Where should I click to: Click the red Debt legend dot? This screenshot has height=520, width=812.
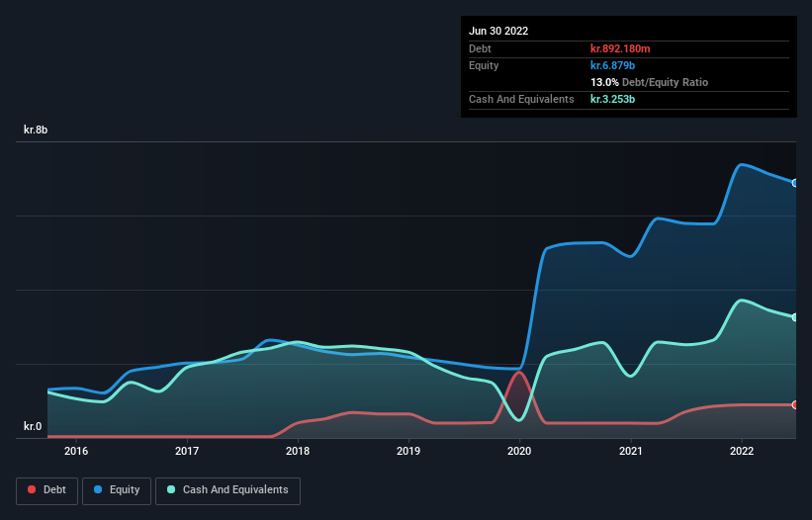[32, 489]
